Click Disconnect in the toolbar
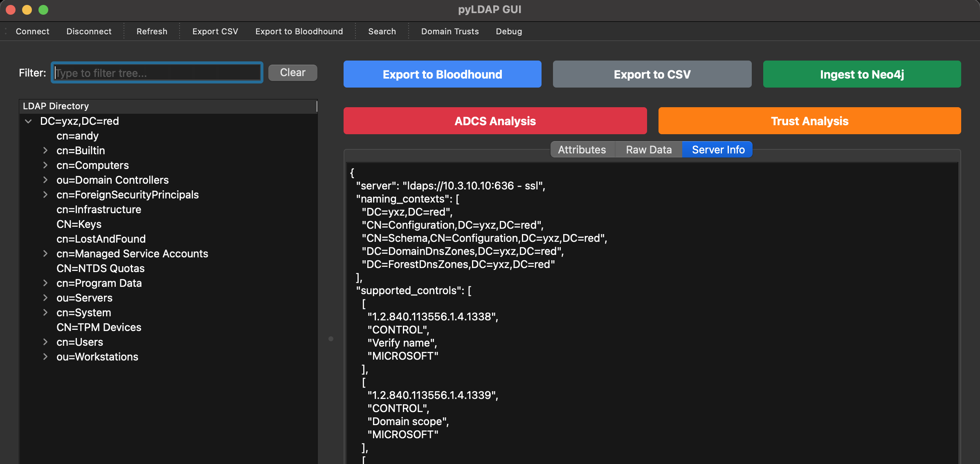 (x=89, y=32)
